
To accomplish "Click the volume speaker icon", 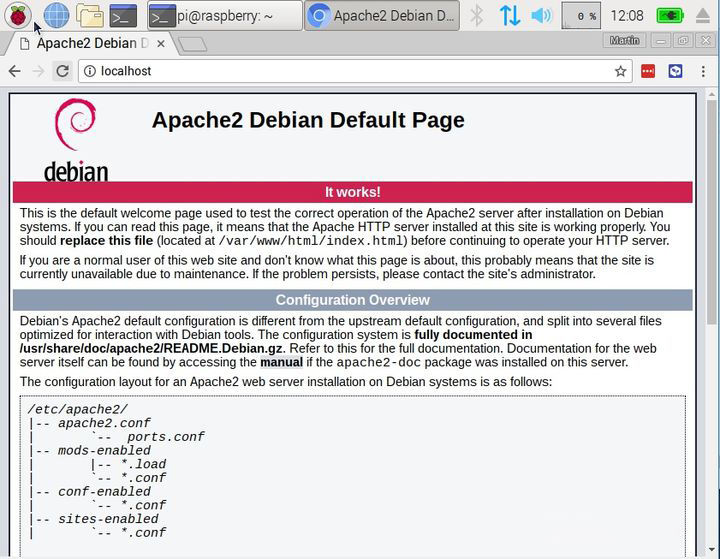I will point(541,16).
